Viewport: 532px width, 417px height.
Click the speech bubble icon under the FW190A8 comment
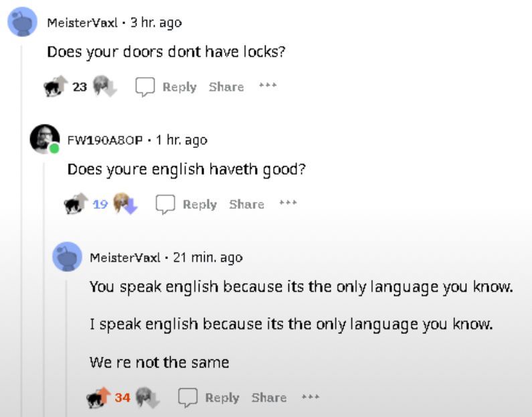pos(165,204)
